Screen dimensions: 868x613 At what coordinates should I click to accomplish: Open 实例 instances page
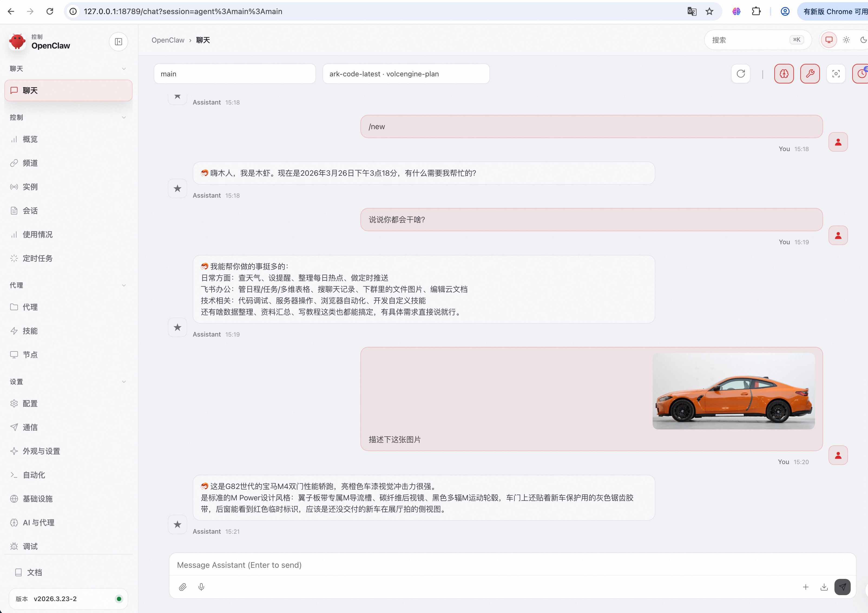point(68,187)
